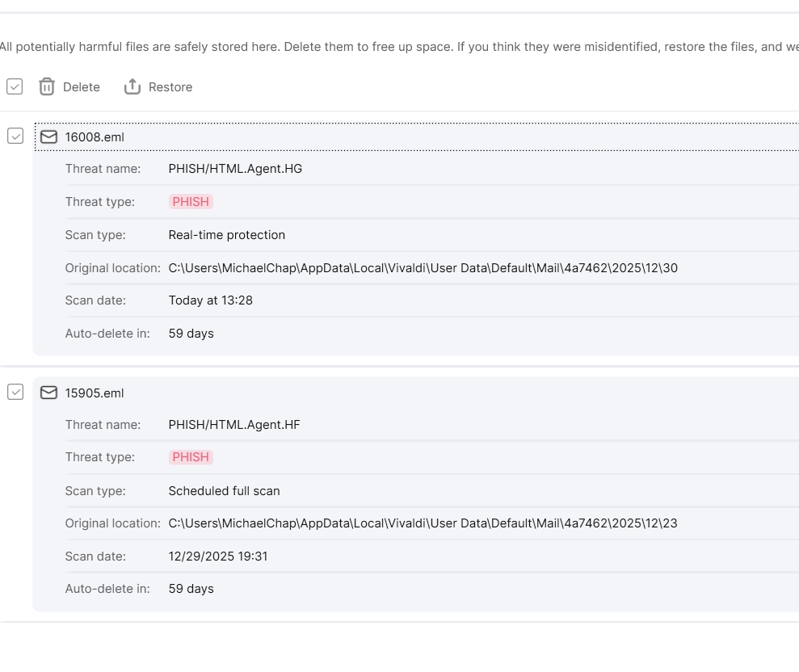Viewport: 799px width, 672px height.
Task: Click the PHISH badge under 15905.eml
Action: (x=191, y=457)
